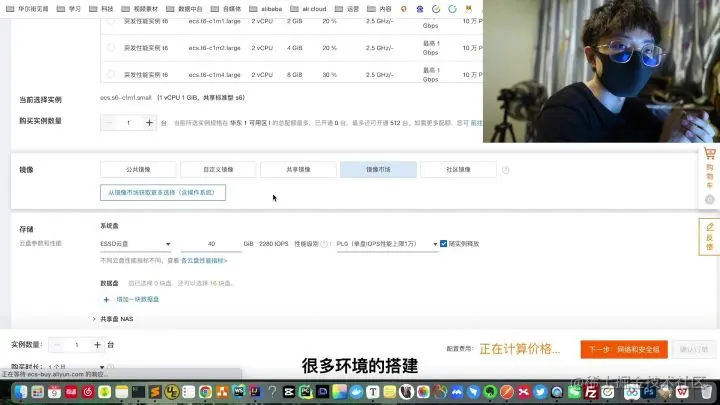Open Sublime Text in the dock
Screen dimensions: 720x405
pos(155,392)
